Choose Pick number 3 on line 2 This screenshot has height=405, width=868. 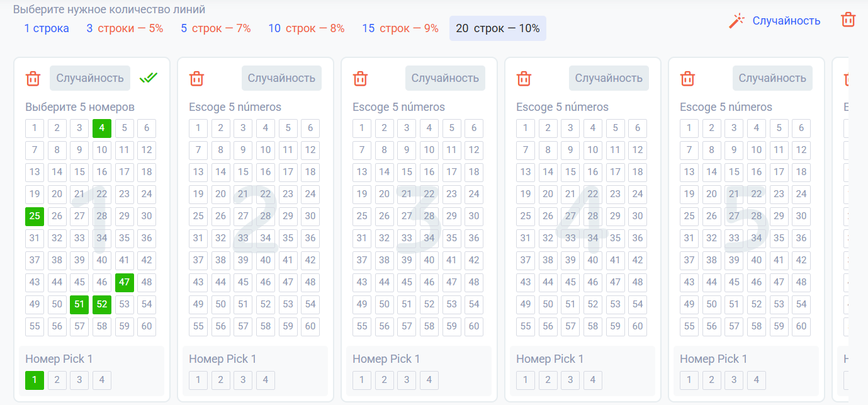(x=243, y=380)
